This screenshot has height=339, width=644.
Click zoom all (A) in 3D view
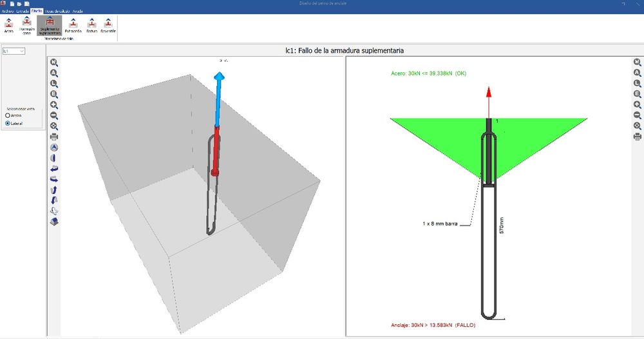pyautogui.click(x=54, y=73)
